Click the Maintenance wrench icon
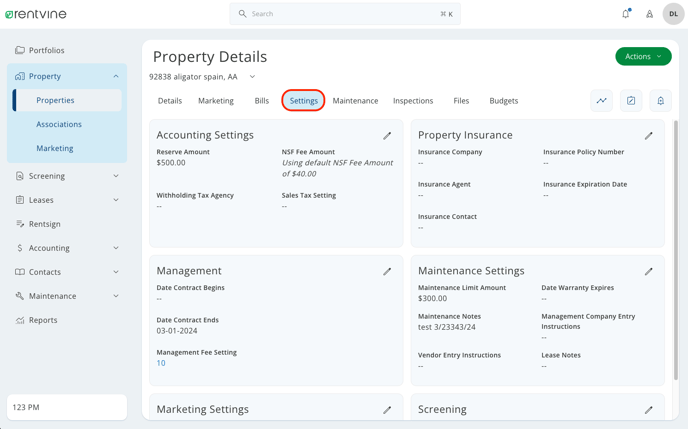The width and height of the screenshot is (688, 429). coord(20,296)
